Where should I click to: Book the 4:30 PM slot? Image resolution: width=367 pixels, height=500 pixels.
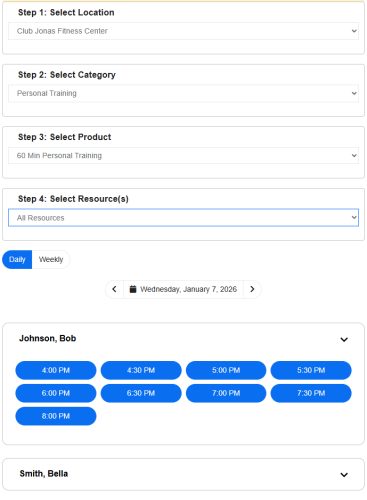click(x=141, y=370)
